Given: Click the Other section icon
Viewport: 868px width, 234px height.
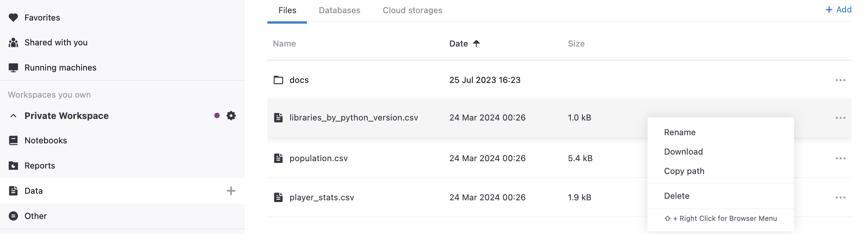Looking at the screenshot, I should (13, 216).
